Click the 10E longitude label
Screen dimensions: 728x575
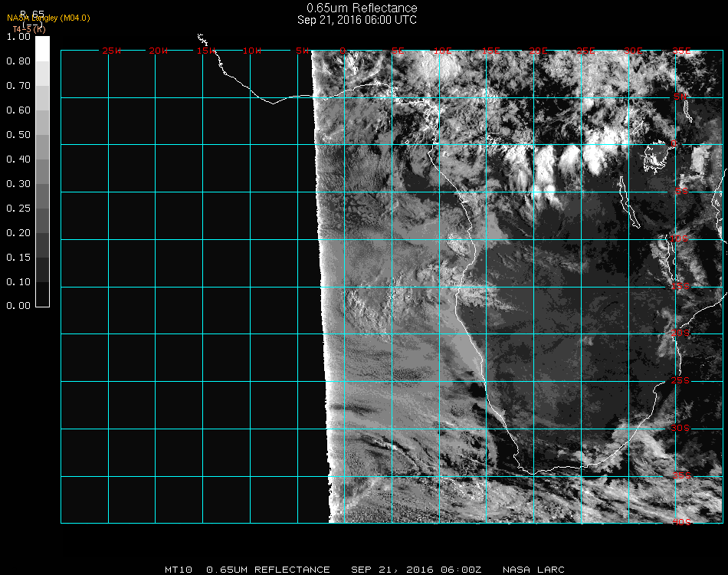443,51
